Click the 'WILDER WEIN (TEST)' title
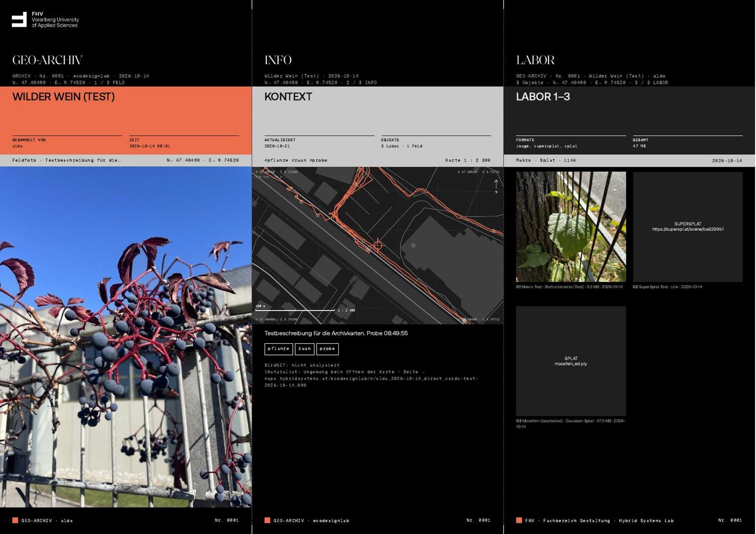This screenshot has width=756, height=534. coord(63,97)
